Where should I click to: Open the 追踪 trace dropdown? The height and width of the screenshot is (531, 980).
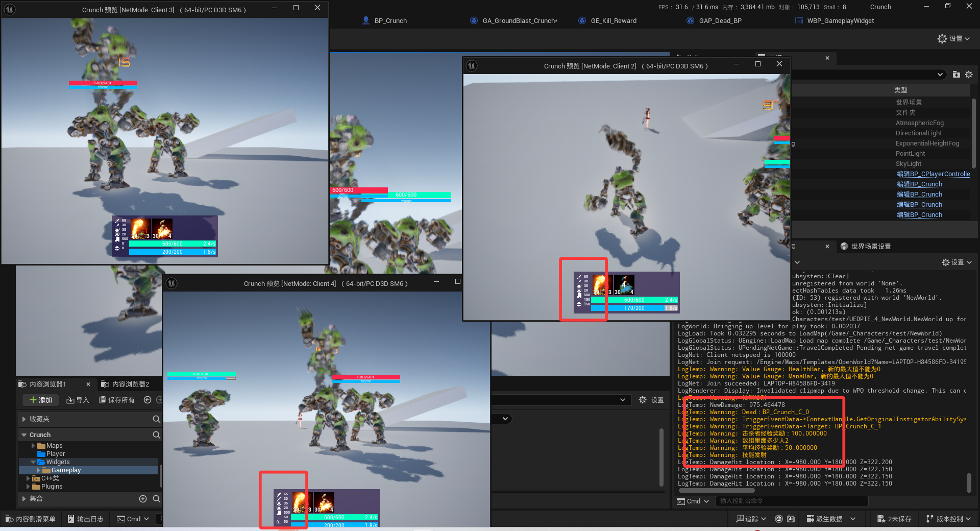point(751,519)
